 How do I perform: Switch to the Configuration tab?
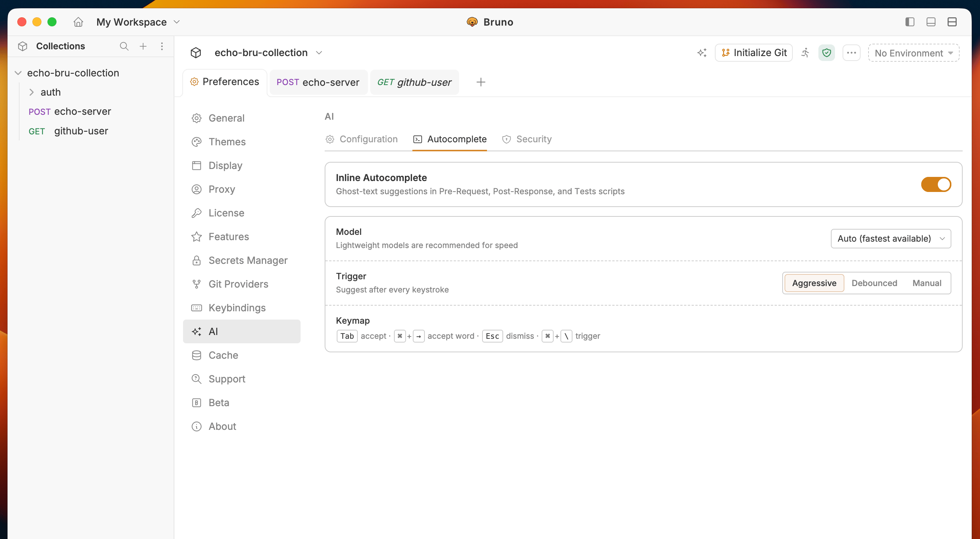coord(362,140)
